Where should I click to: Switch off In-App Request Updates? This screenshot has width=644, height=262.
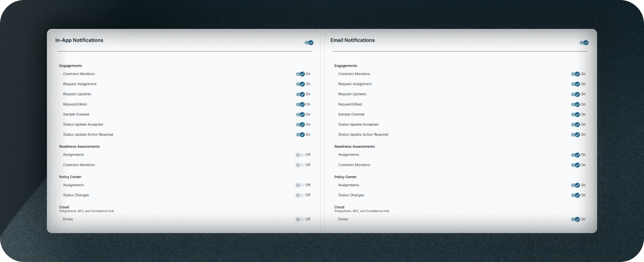(x=300, y=94)
